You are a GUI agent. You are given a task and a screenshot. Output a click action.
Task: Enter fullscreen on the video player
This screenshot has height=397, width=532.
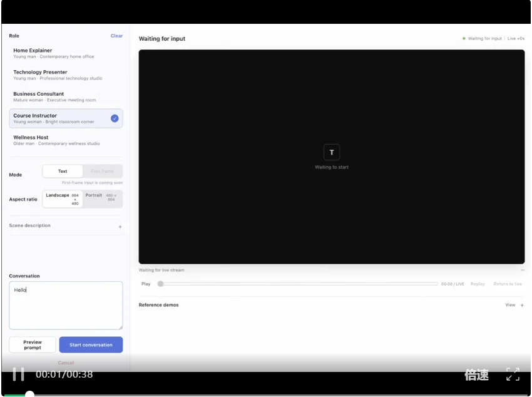point(513,374)
